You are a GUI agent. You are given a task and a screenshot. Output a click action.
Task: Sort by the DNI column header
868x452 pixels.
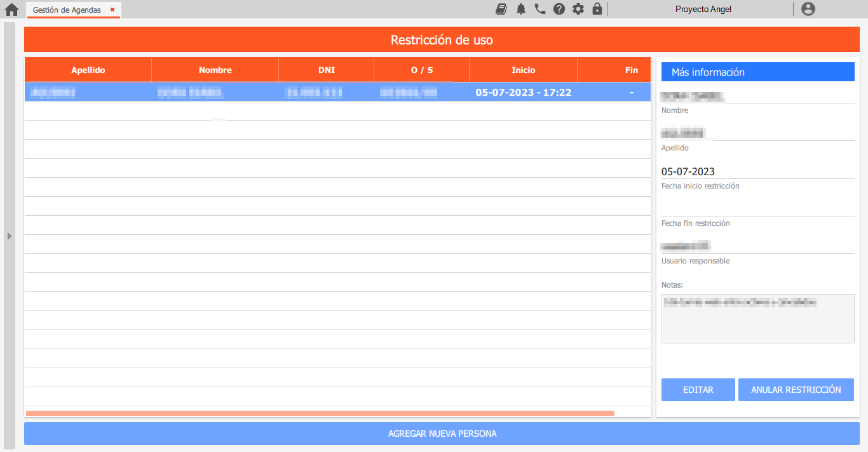[x=326, y=70]
